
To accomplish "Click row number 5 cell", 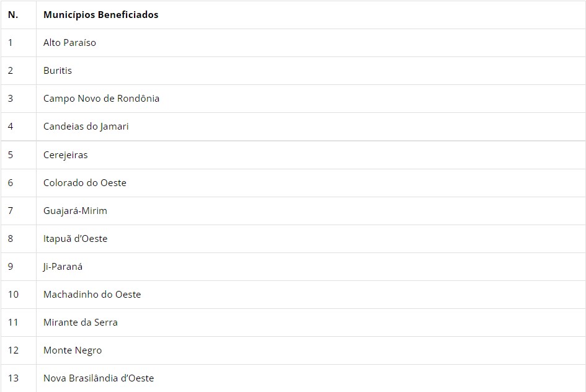I will pyautogui.click(x=11, y=155).
